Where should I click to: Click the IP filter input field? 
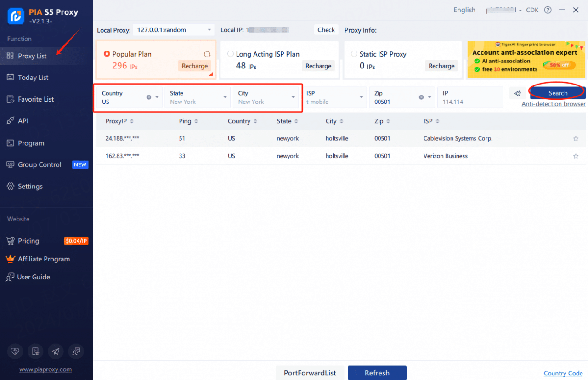[470, 97]
